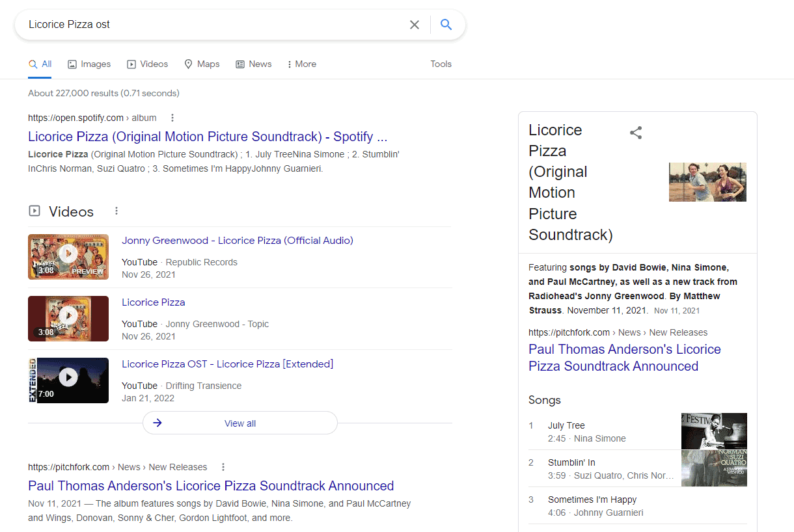Expand the More search options menu
Image resolution: width=794 pixels, height=532 pixels.
[301, 64]
